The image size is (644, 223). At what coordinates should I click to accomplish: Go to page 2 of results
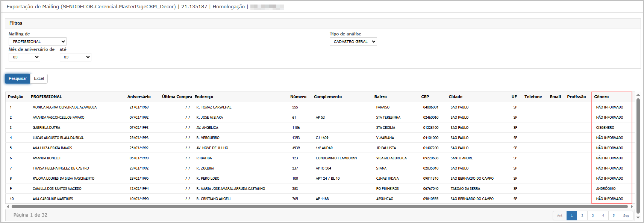(x=582, y=216)
